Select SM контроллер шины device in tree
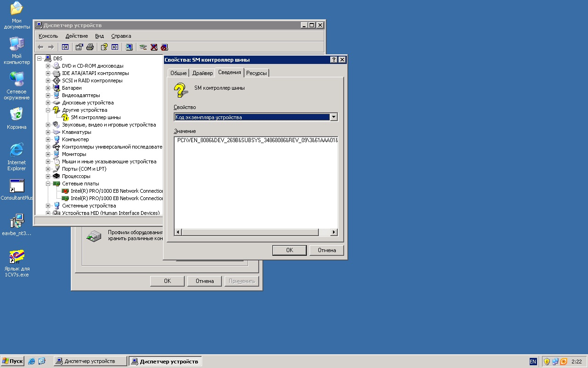 (x=96, y=117)
